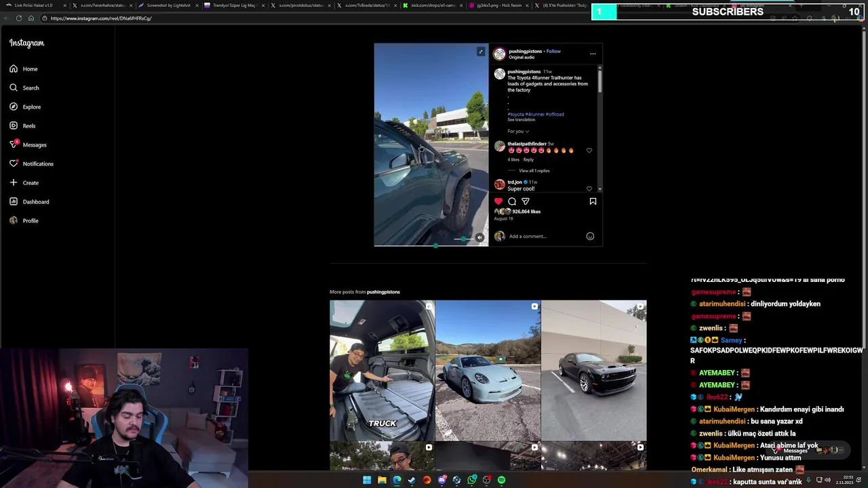This screenshot has width=868, height=488.
Task: Switch to the x.com/Fenerbahce tab
Action: tap(102, 5)
